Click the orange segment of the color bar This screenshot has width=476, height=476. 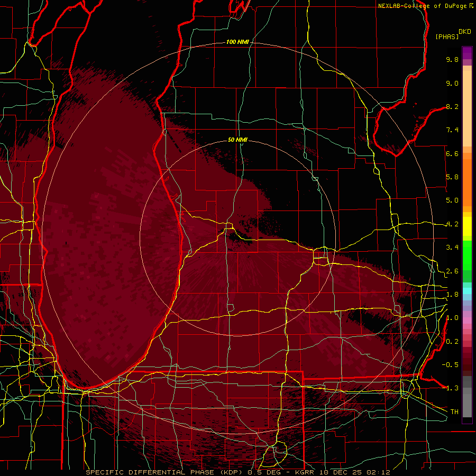467,182
